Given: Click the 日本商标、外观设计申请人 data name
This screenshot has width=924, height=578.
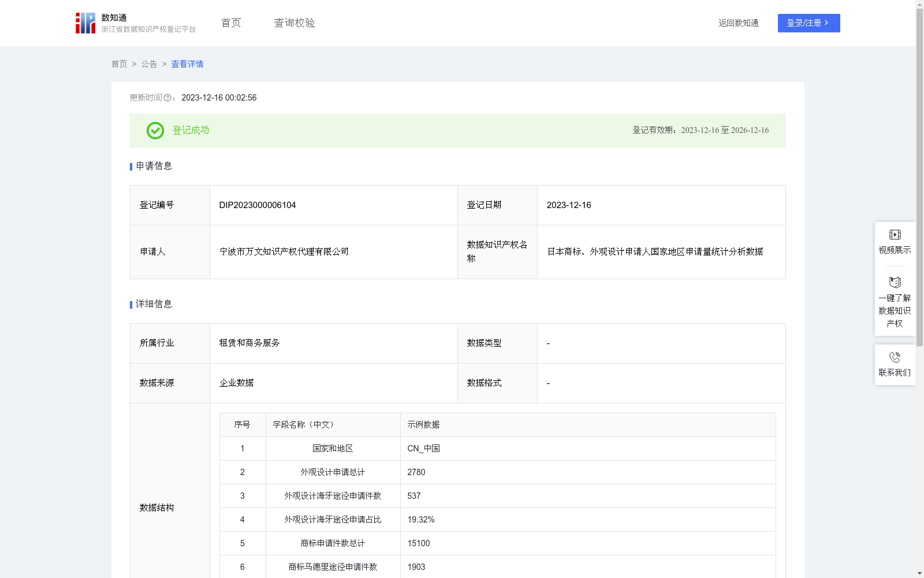Looking at the screenshot, I should click(x=655, y=252).
